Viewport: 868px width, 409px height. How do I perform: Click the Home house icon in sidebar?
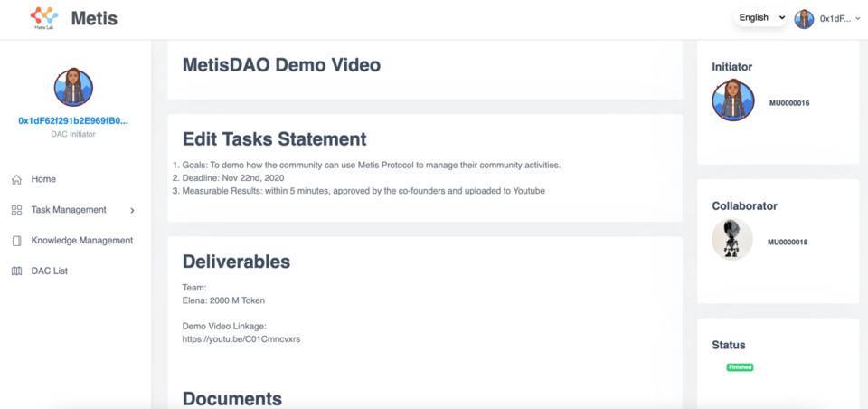(x=16, y=179)
